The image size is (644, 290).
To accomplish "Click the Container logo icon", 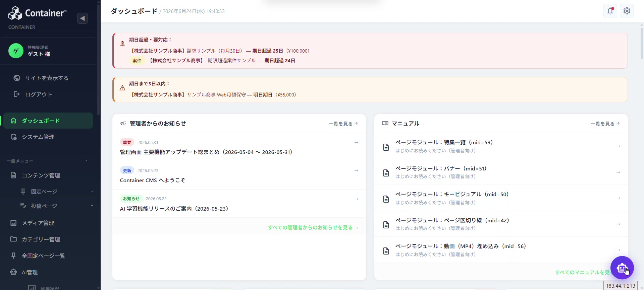I will (15, 13).
